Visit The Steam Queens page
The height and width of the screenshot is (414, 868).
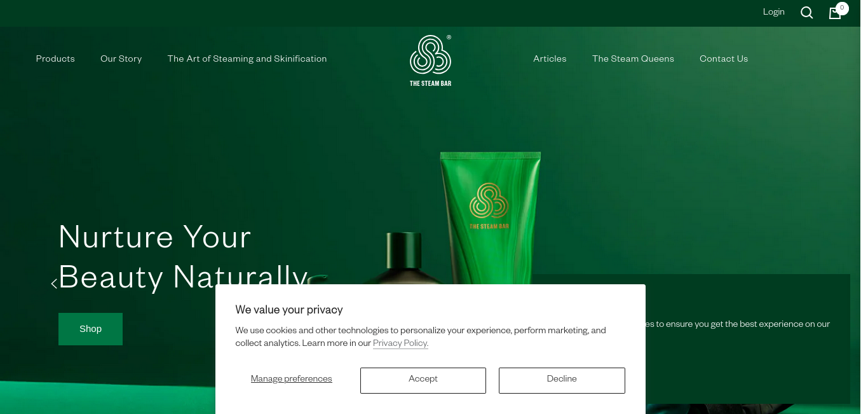click(x=633, y=59)
